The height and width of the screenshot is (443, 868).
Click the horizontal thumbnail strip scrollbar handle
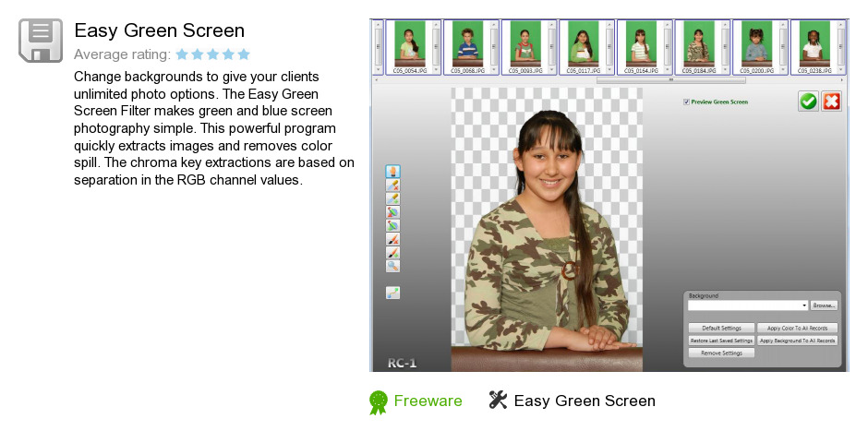[x=671, y=80]
